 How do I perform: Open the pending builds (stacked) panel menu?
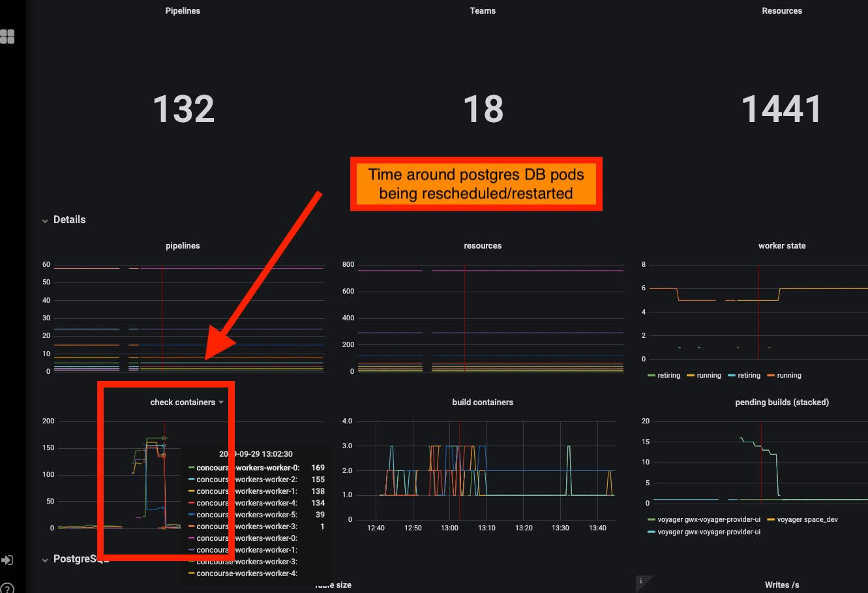(x=782, y=402)
